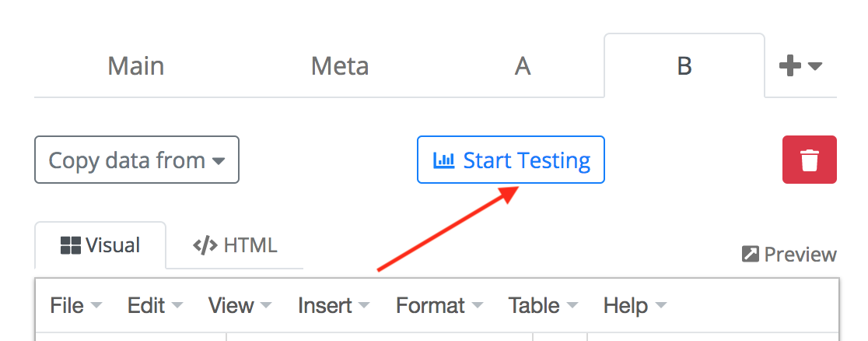Viewport: 868px width, 341px height.
Task: Switch to the Main tab
Action: tap(136, 66)
